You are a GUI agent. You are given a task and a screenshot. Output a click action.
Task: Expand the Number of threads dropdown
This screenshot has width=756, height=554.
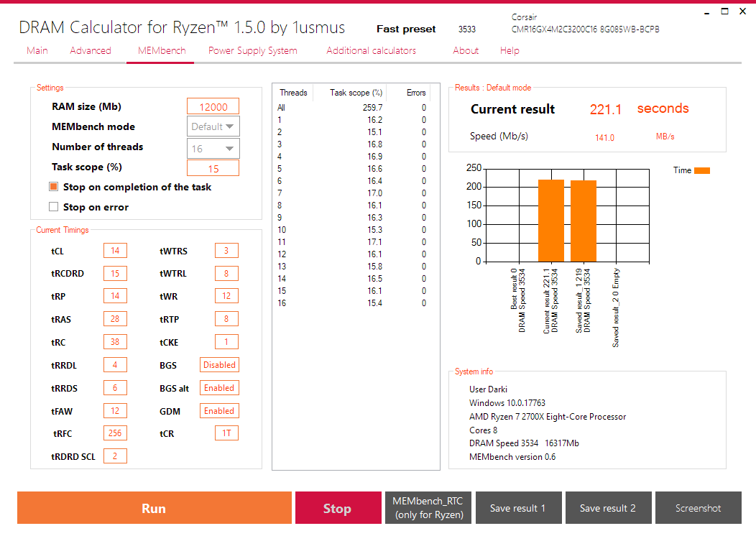coord(213,149)
